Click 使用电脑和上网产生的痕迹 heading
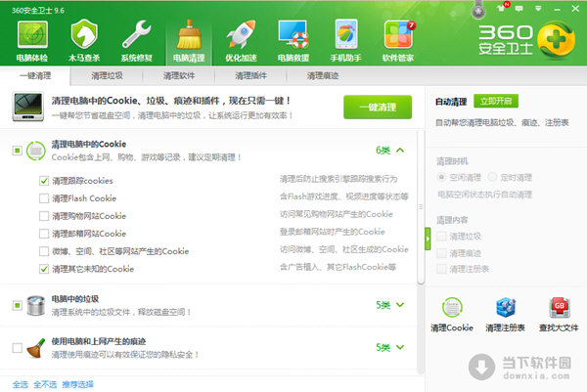 [x=99, y=341]
